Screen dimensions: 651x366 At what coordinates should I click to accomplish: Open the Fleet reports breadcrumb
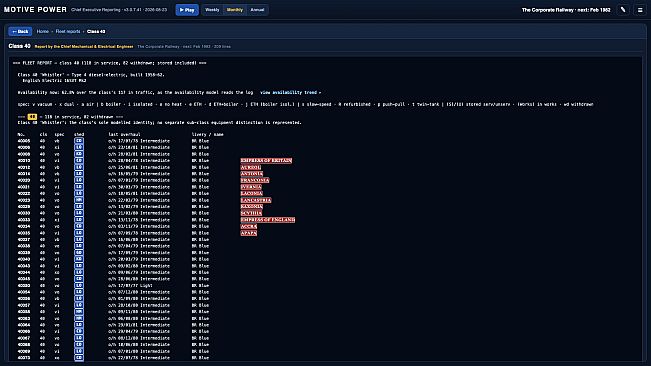pyautogui.click(x=68, y=32)
